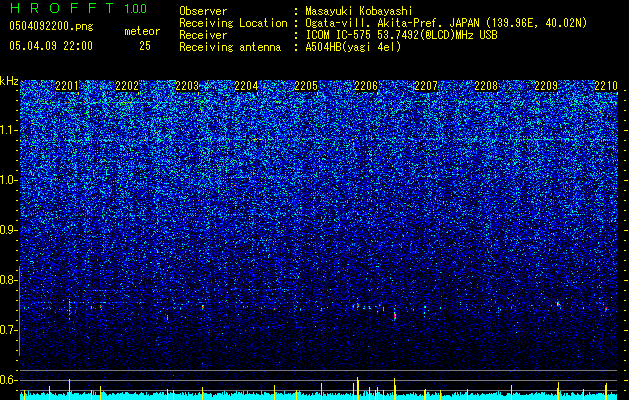Click the 0.7 kHz axis label
629x400 pixels.
[8, 330]
